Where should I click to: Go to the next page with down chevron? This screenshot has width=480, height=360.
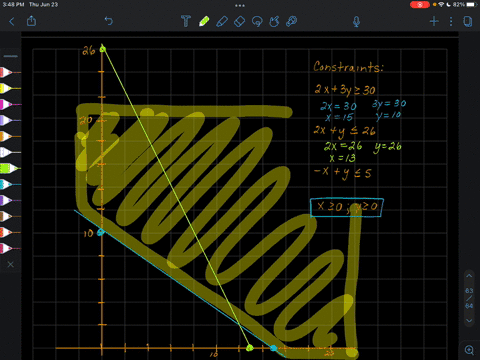click(469, 321)
